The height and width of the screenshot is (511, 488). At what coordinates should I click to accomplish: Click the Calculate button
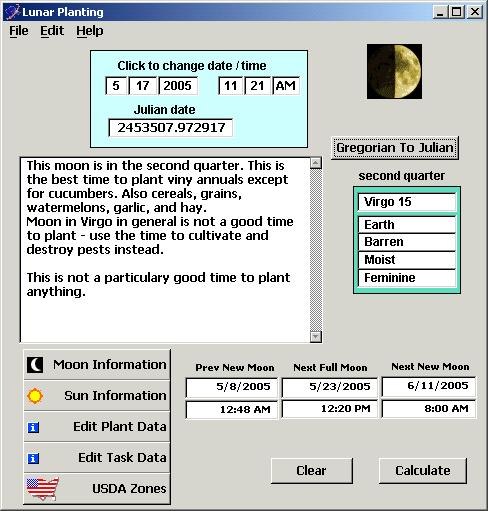point(423,471)
